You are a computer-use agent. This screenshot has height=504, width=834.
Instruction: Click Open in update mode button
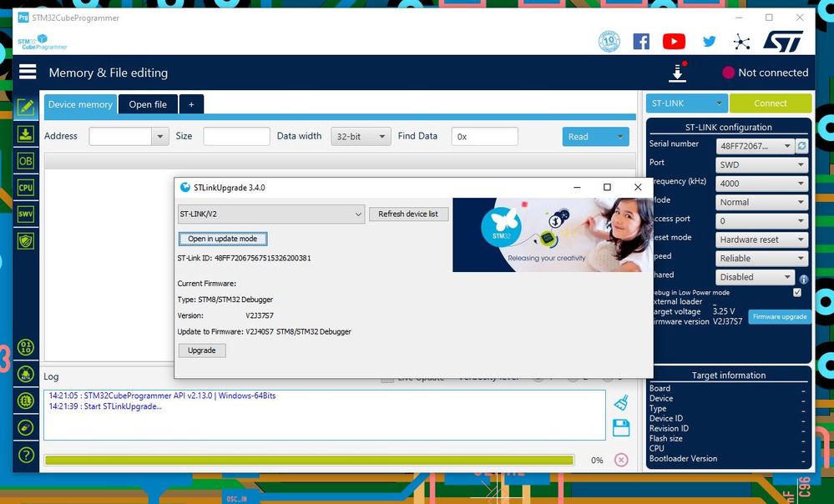(x=222, y=239)
